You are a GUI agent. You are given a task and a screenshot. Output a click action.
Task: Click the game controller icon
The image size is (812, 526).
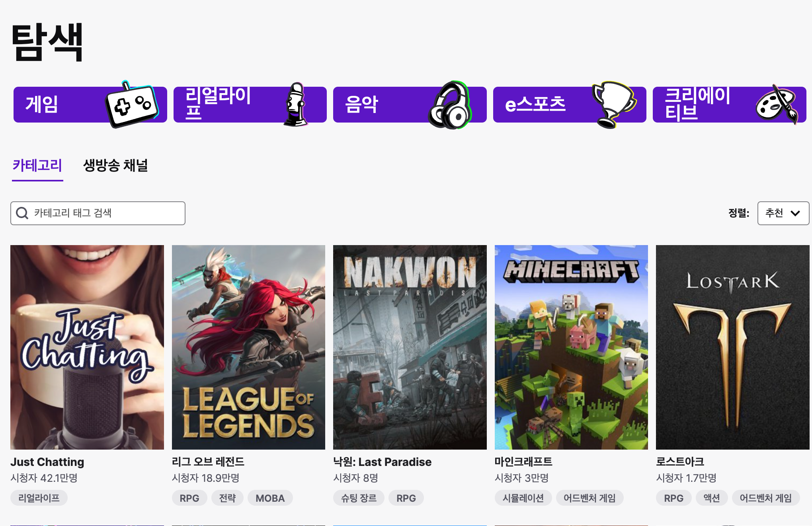132,105
